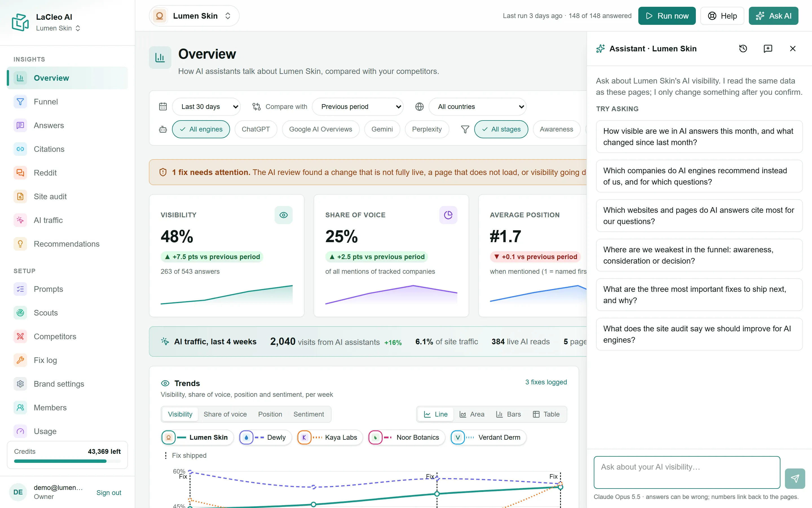The image size is (812, 508).
Task: Open the Help button
Action: (722, 16)
